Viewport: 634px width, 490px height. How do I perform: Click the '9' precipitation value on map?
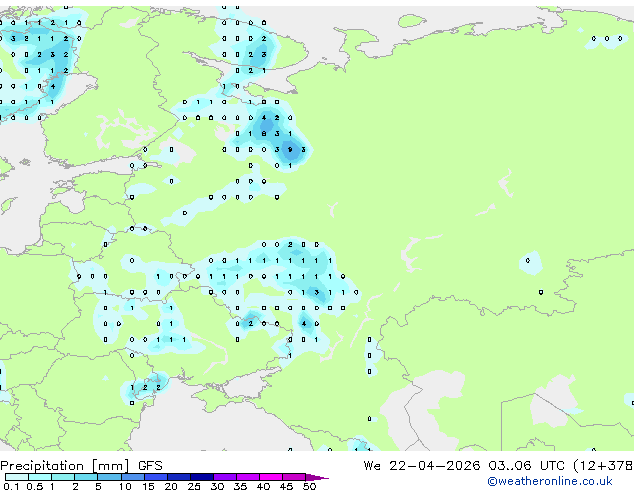290,150
